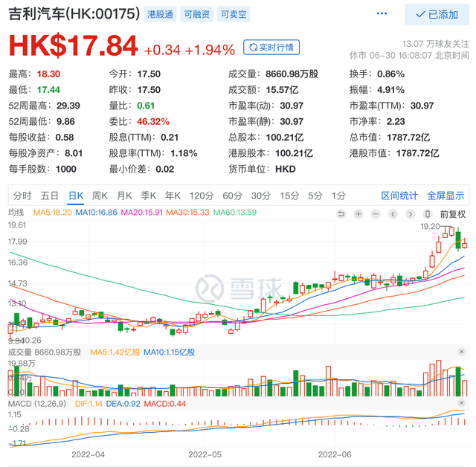
Task: Click the 19.20 high price marker
Action: [430, 226]
